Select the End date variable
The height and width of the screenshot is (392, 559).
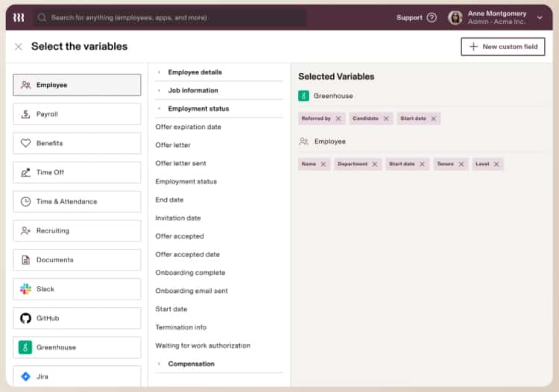point(169,200)
